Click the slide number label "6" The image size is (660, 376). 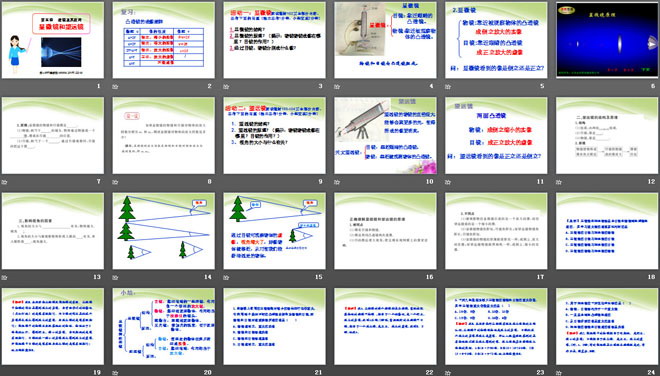653,86
